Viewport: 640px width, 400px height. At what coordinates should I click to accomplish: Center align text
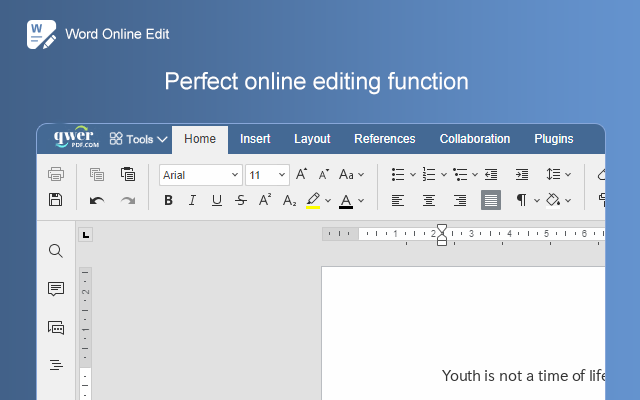coord(429,200)
